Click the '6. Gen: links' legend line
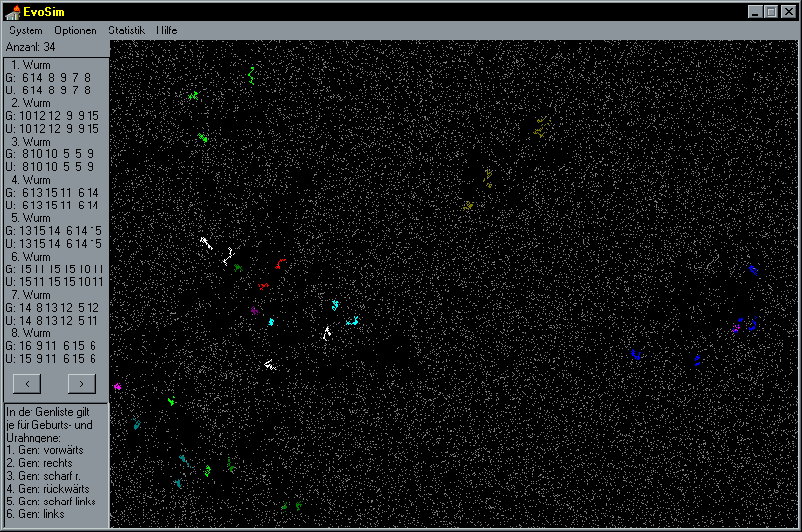The height and width of the screenshot is (532, 802). (x=35, y=514)
